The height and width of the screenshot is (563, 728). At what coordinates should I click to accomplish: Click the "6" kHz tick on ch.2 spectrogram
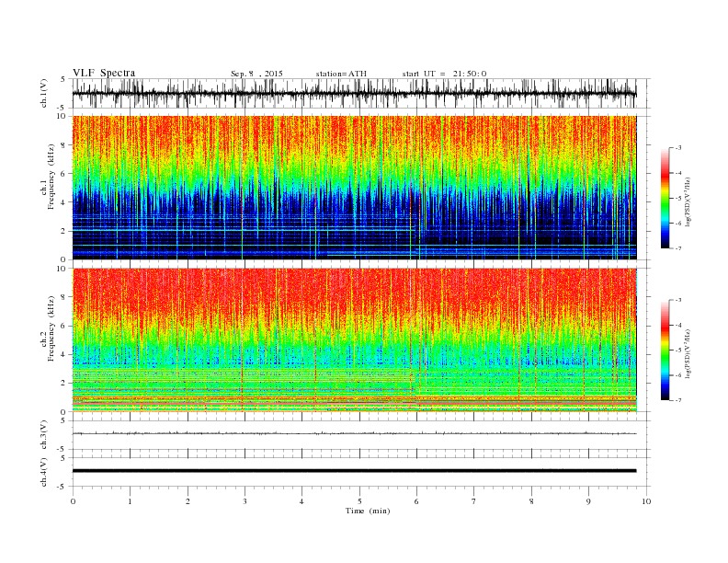63,326
